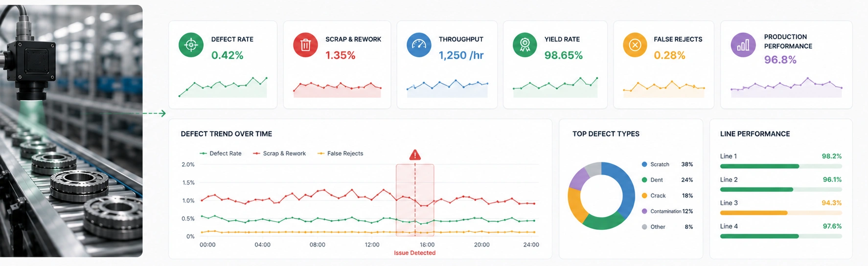
Task: Click the 24% Dent percentage
Action: point(687,180)
